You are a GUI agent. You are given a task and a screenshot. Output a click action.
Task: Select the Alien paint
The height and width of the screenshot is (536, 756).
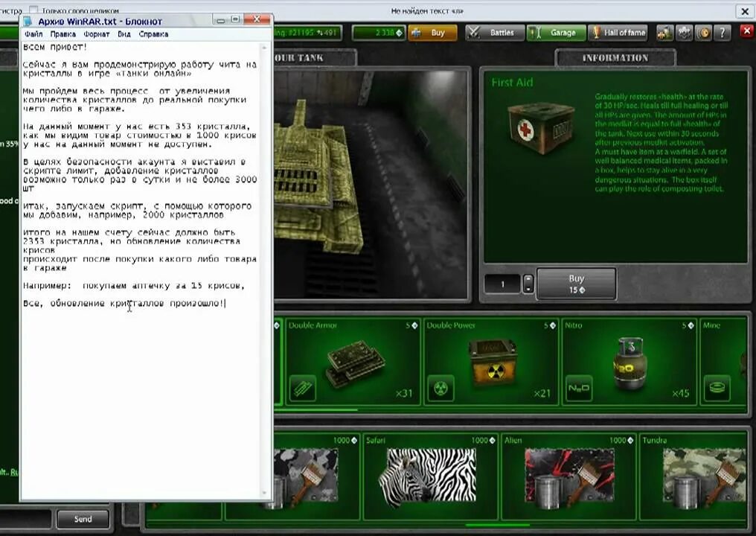coord(568,476)
